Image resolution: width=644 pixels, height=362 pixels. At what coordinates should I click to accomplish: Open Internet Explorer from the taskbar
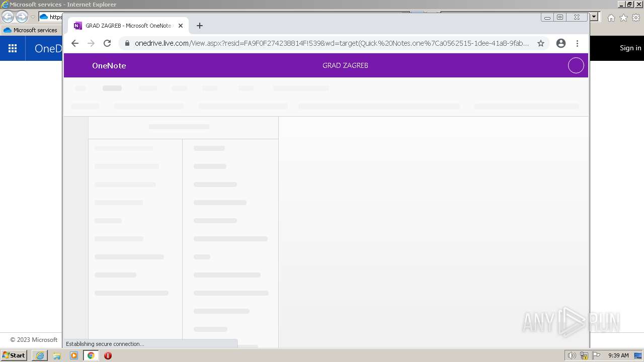[x=40, y=355]
